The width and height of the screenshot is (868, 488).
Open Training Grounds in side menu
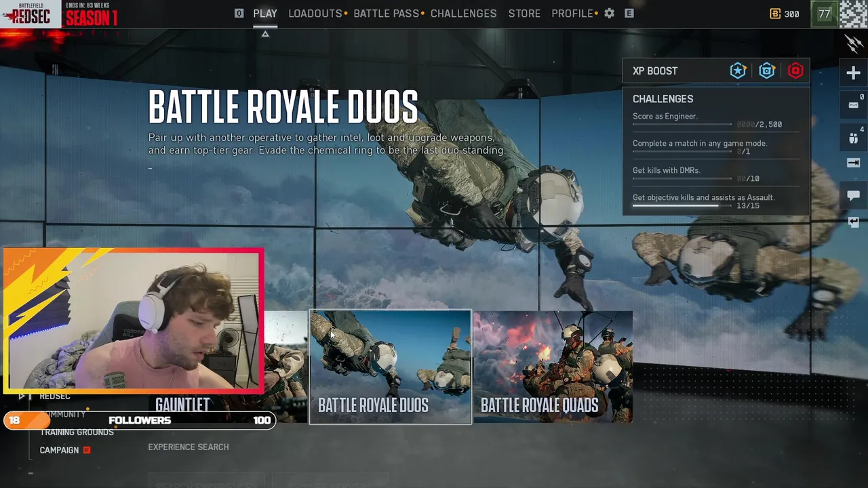pos(77,432)
